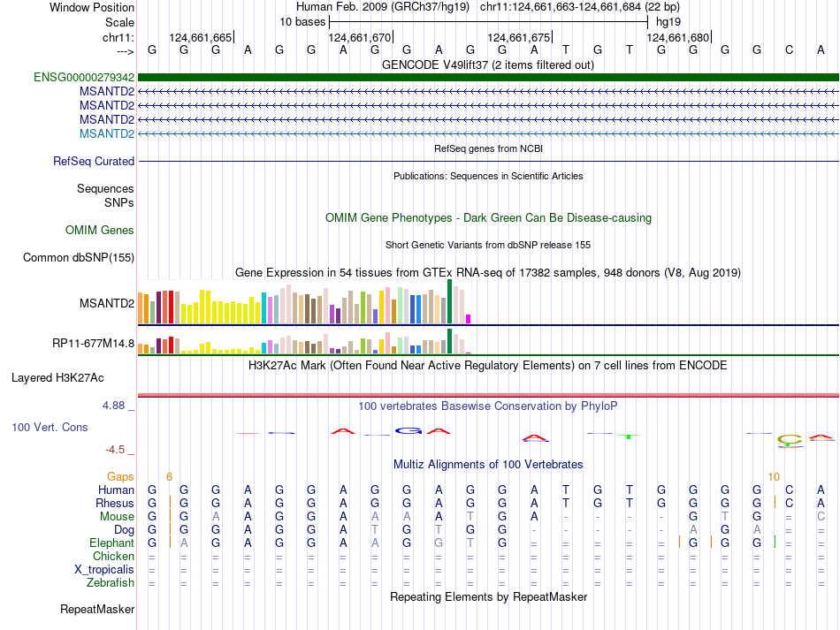This screenshot has height=630, width=840.
Task: Click the Mouse species label
Action: click(117, 517)
